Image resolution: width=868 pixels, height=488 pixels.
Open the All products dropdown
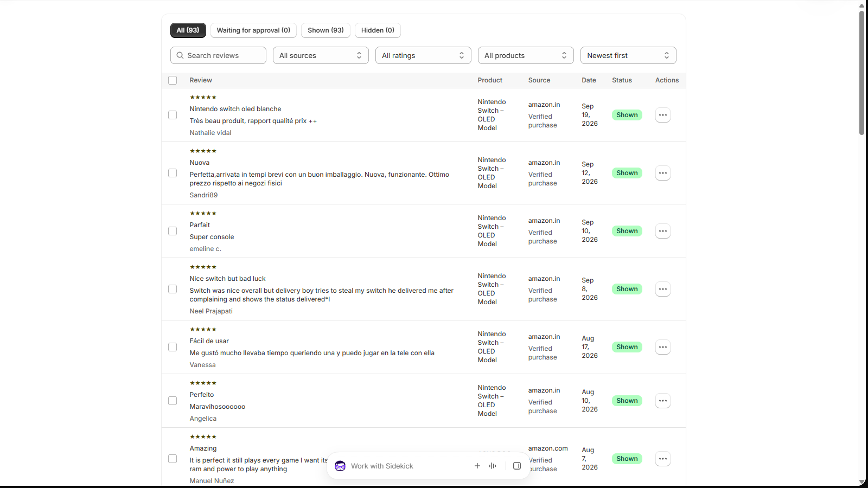click(x=526, y=55)
